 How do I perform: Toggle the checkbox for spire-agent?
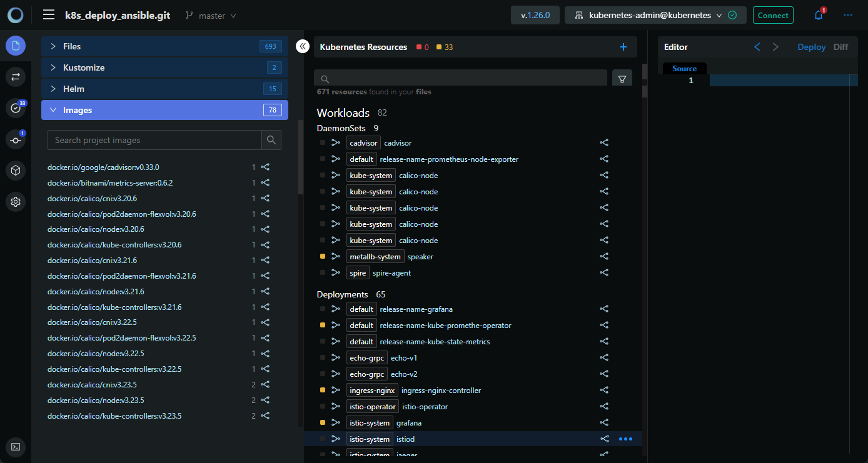(323, 273)
